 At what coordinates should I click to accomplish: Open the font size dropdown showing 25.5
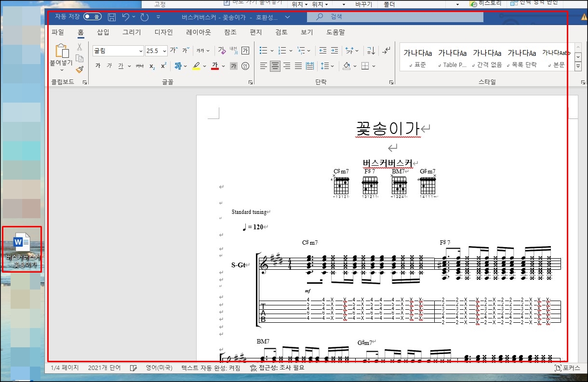pos(165,51)
